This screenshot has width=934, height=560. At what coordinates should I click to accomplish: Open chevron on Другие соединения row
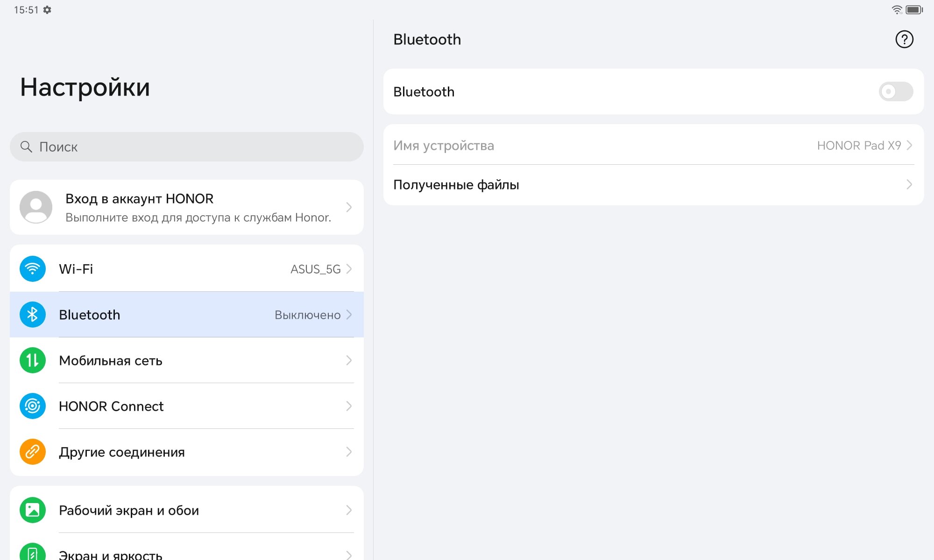pyautogui.click(x=349, y=452)
